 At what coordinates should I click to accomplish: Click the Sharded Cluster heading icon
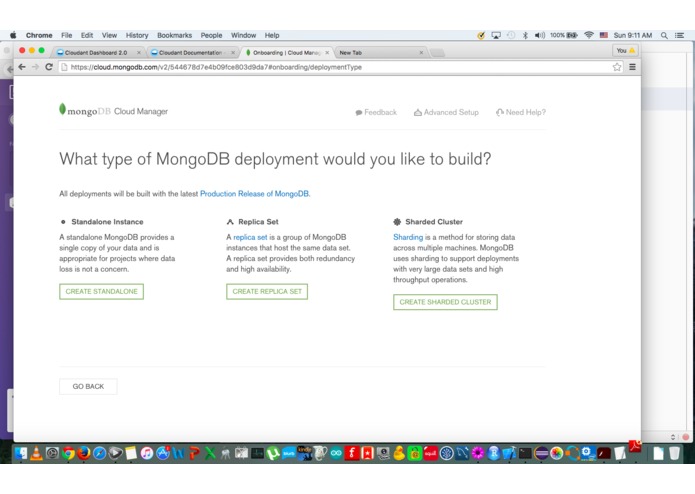click(397, 222)
